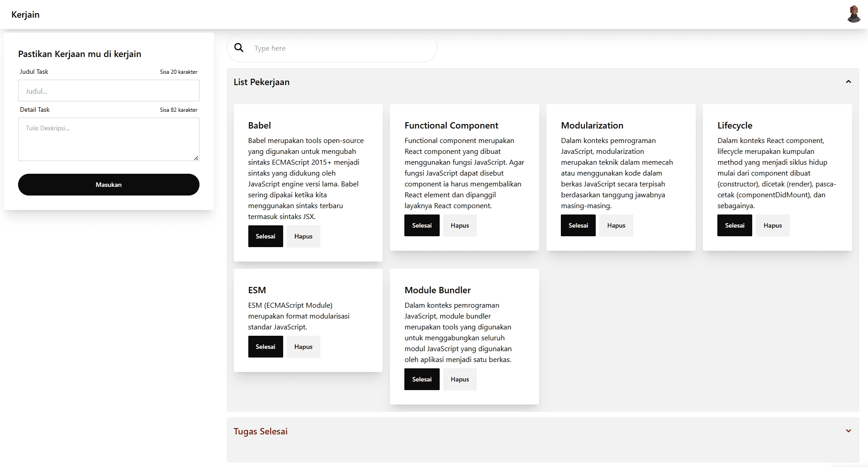Hapus the Modularization card
868x467 pixels.
coord(616,225)
